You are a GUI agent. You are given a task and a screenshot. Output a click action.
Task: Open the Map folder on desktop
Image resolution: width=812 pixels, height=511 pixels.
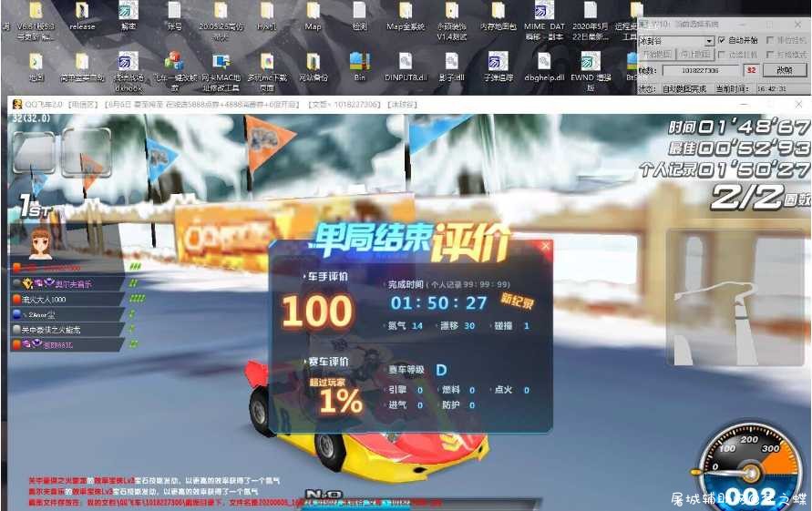(x=313, y=16)
